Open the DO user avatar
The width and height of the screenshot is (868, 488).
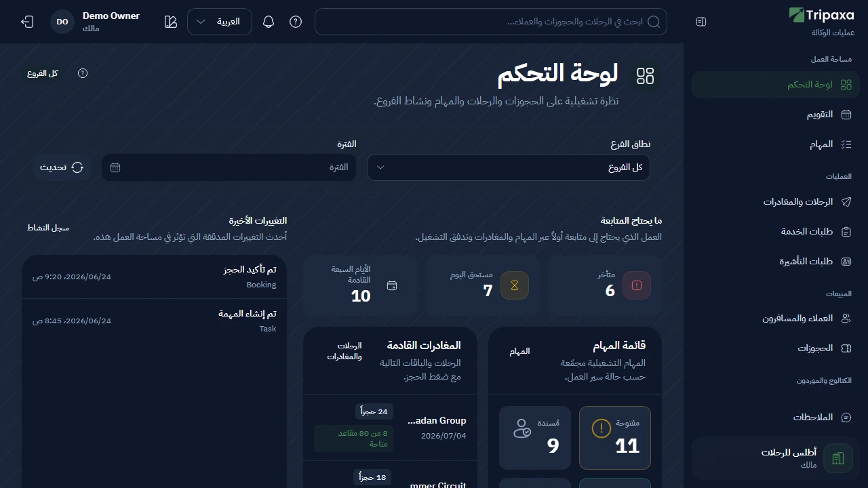[x=62, y=22]
